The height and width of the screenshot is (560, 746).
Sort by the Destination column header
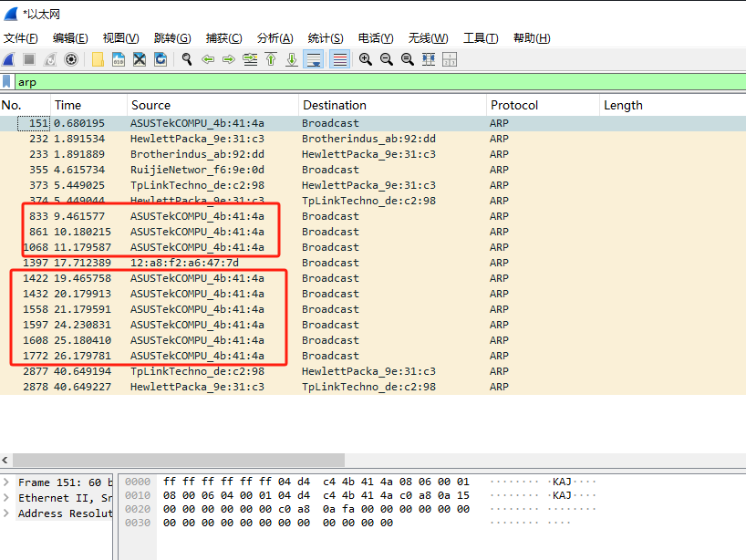click(392, 105)
